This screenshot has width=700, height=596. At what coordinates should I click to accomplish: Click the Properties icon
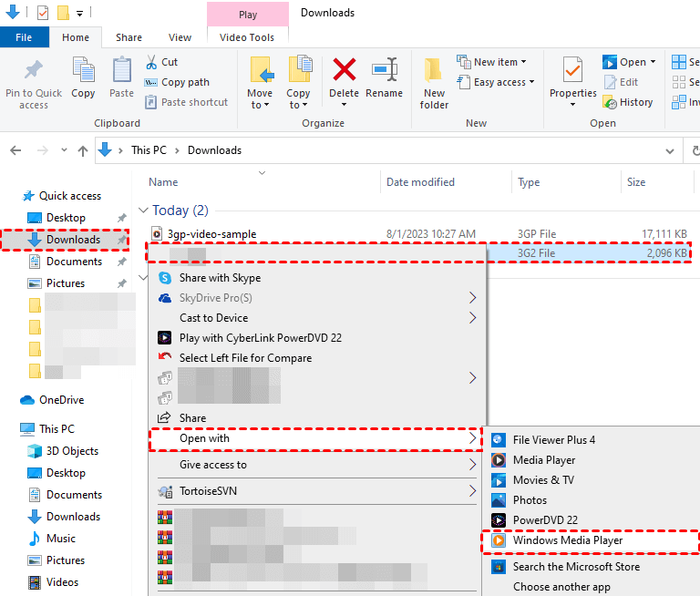point(572,69)
